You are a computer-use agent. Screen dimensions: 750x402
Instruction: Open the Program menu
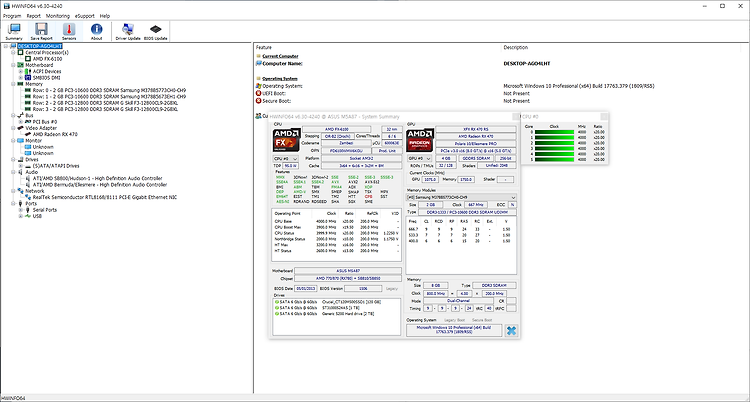(12, 16)
